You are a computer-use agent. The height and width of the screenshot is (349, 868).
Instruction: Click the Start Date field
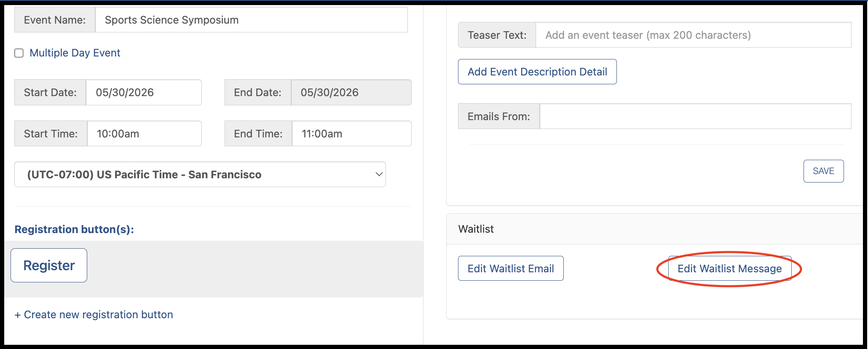click(x=144, y=92)
